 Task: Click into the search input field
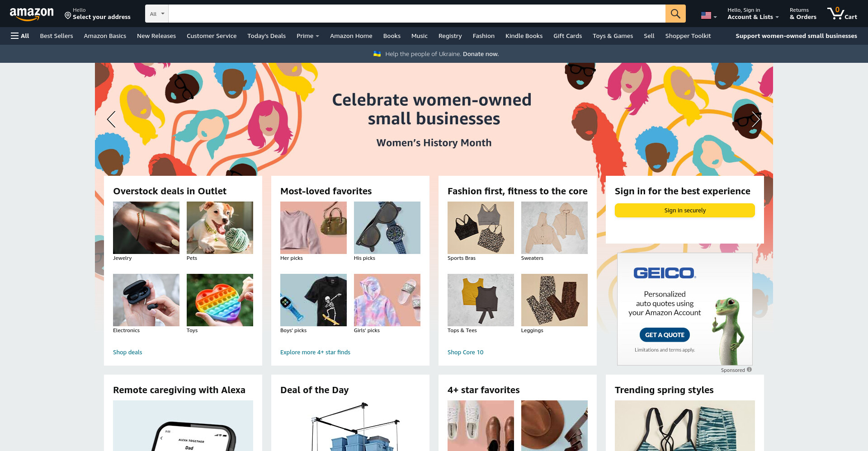416,14
